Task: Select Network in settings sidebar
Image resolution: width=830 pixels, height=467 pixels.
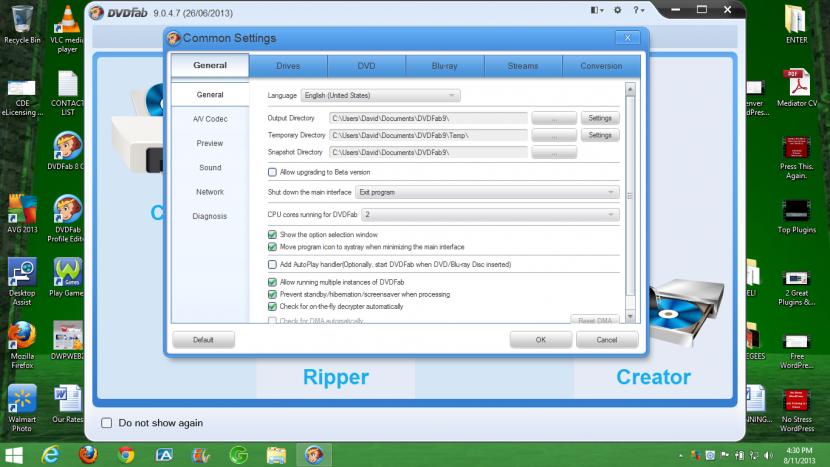Action: [x=210, y=192]
